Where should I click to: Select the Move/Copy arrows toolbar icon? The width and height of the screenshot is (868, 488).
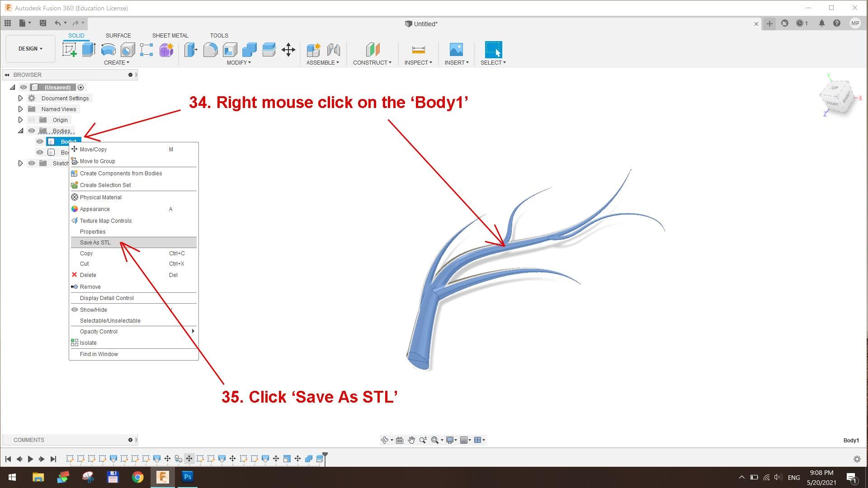tap(288, 50)
